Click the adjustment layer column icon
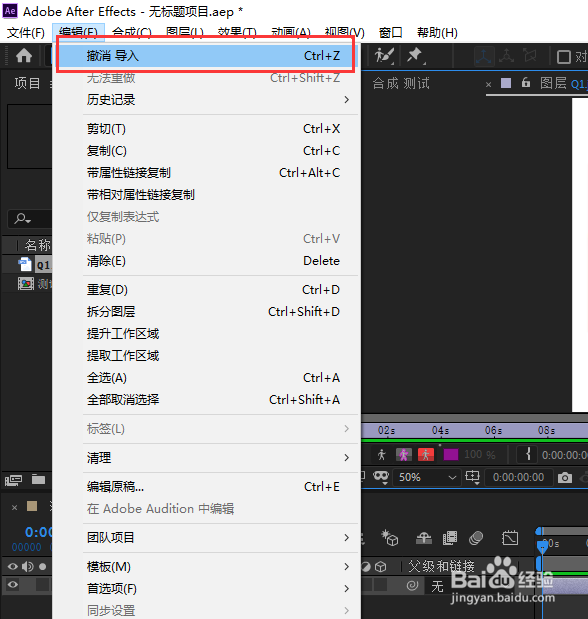Viewport: 588px width, 619px height. [x=366, y=567]
